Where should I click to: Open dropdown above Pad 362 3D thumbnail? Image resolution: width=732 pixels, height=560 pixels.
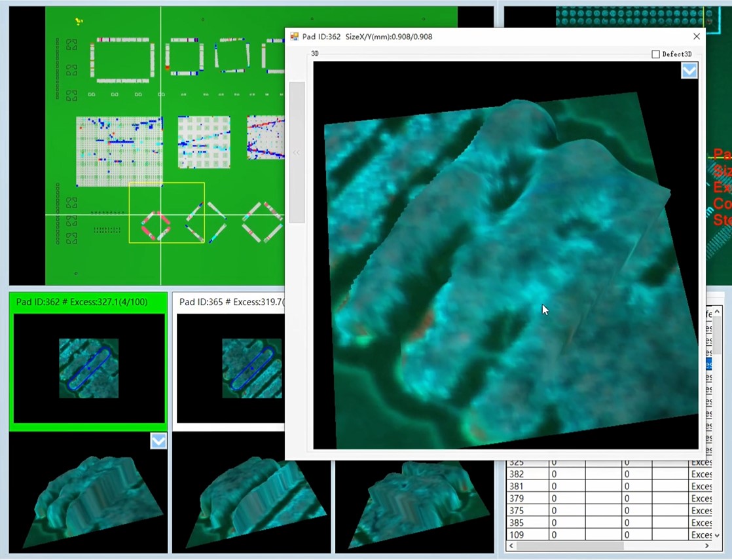158,441
